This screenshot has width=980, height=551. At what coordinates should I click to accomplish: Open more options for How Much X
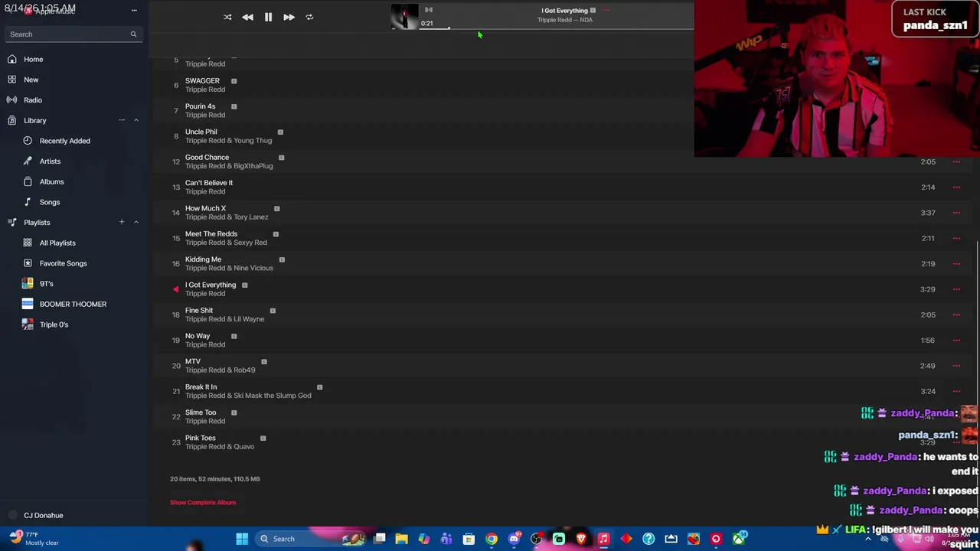[956, 213]
